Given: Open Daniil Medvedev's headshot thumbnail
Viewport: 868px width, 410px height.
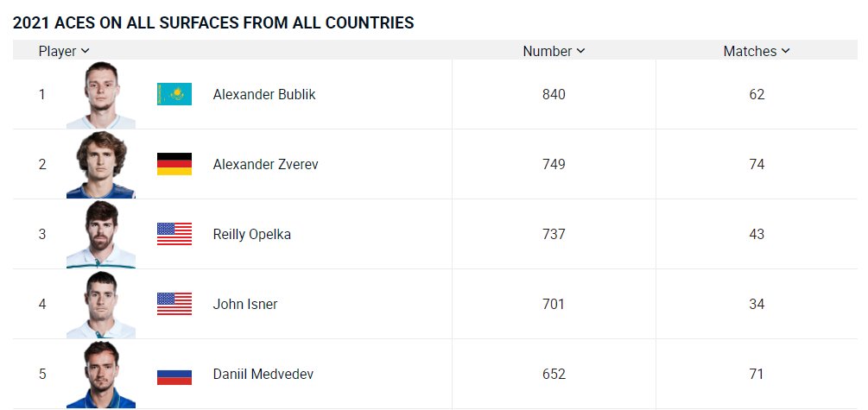Looking at the screenshot, I should (x=101, y=375).
